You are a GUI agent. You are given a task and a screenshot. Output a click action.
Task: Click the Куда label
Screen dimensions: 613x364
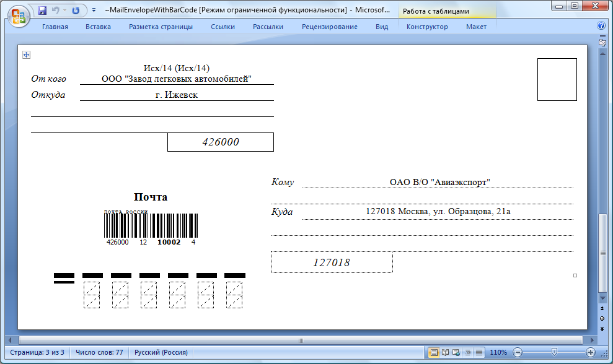point(282,212)
